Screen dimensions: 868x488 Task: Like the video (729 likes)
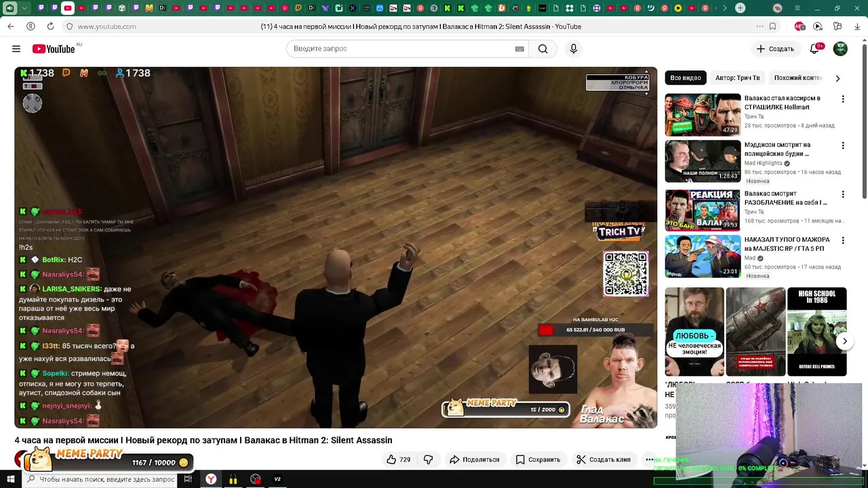point(398,460)
